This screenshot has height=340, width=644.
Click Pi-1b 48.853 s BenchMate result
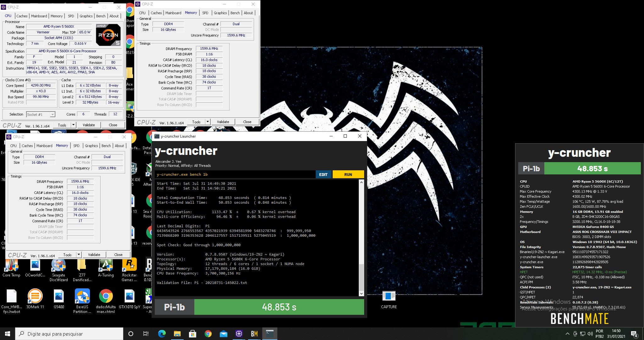coord(580,168)
